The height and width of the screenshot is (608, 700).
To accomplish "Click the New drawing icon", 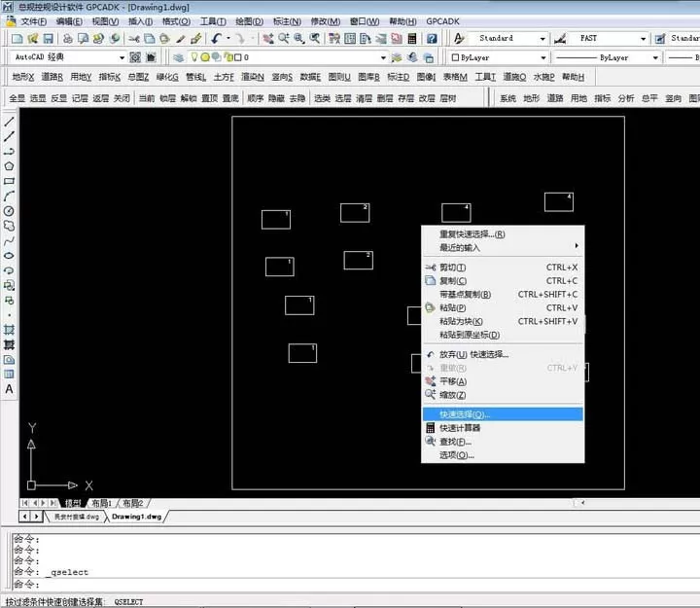I will [x=17, y=39].
